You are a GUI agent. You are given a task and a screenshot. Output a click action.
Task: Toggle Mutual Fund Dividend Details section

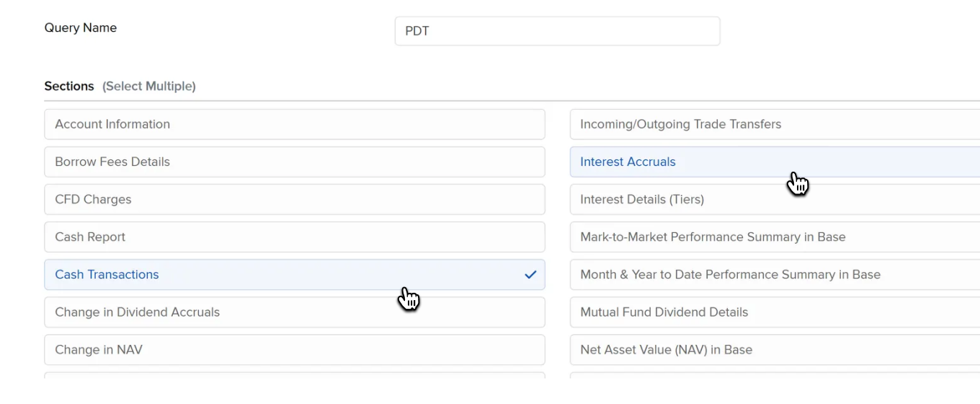(x=775, y=312)
